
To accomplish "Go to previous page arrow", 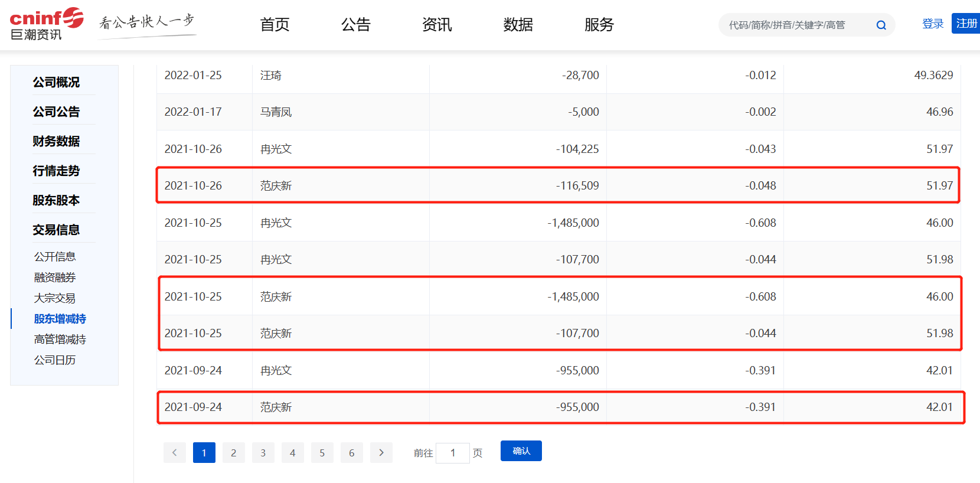I will (x=175, y=453).
